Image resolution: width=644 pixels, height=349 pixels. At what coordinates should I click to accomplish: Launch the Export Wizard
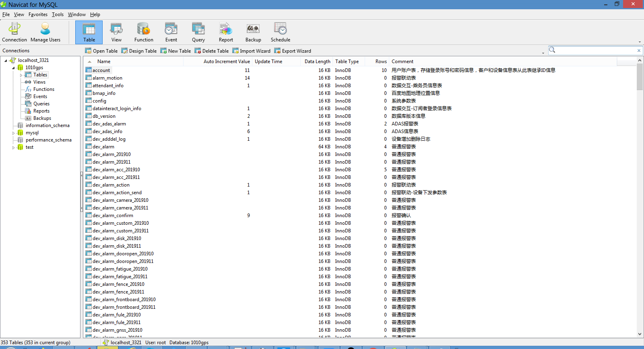tap(293, 51)
